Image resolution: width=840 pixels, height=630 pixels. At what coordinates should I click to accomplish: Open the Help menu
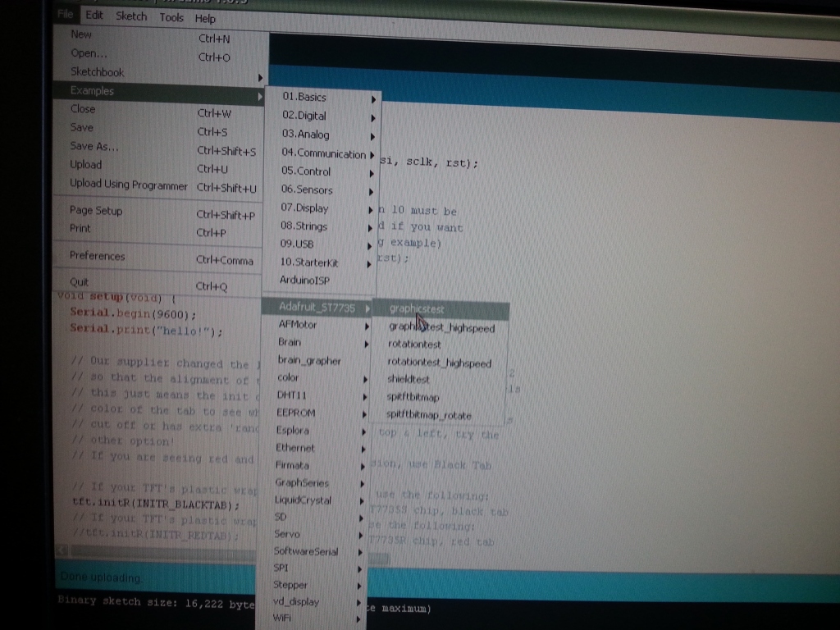click(205, 19)
